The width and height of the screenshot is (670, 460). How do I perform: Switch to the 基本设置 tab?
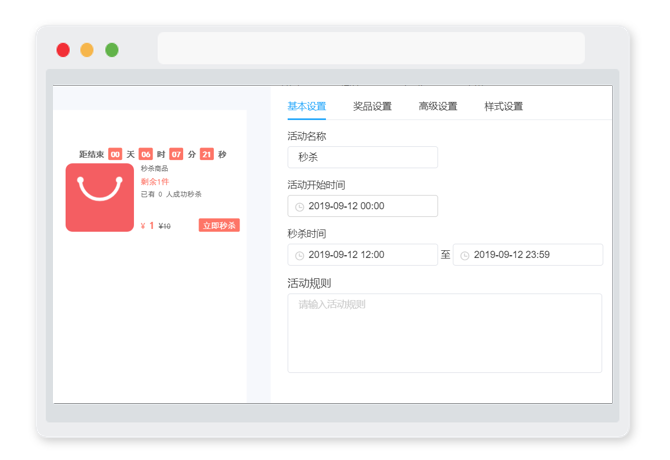coord(306,106)
